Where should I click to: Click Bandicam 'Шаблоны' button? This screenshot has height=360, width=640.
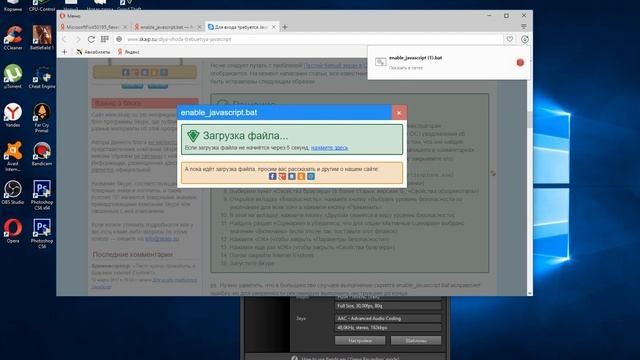point(416,340)
